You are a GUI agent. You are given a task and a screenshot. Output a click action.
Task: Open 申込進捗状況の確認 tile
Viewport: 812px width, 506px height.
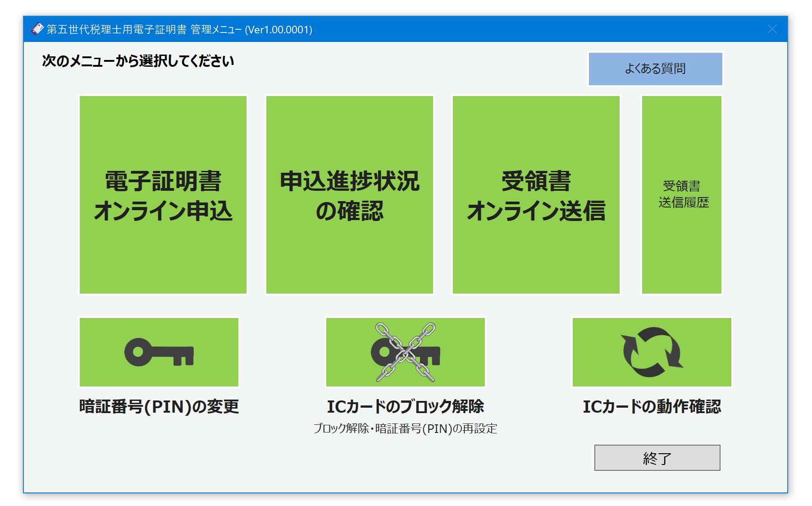[349, 195]
